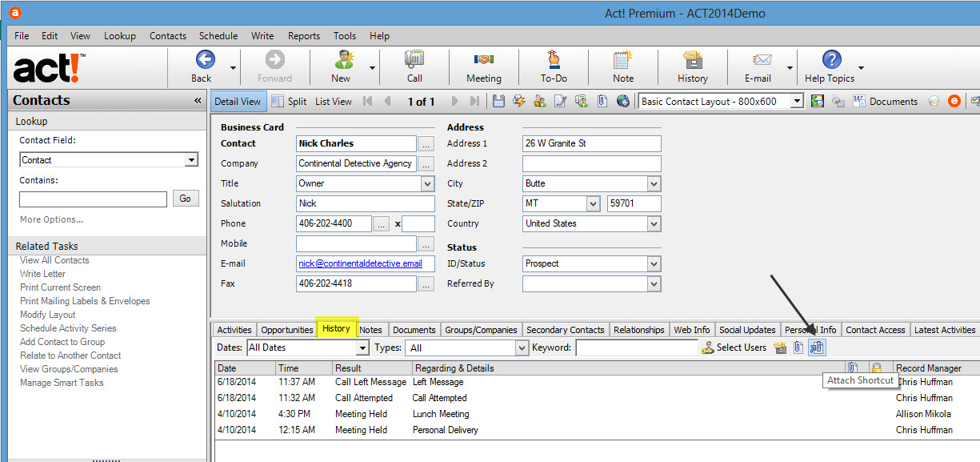
Task: Expand the ID/Status dropdown
Action: [654, 263]
